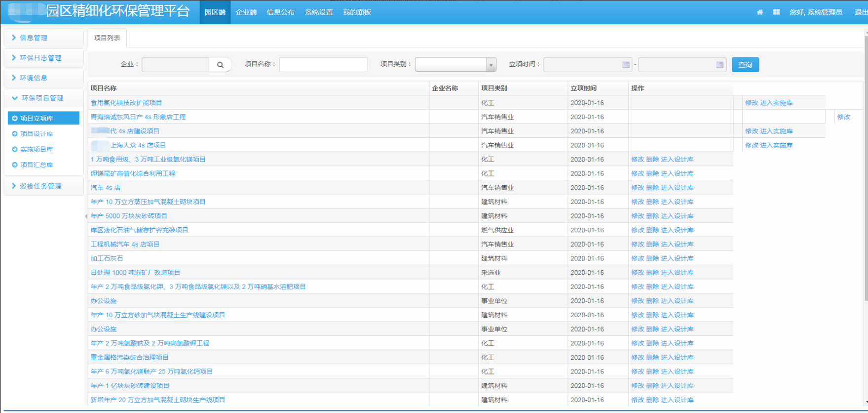Image resolution: width=868 pixels, height=413 pixels.
Task: Click the 项目名称 text input field
Action: 323,65
